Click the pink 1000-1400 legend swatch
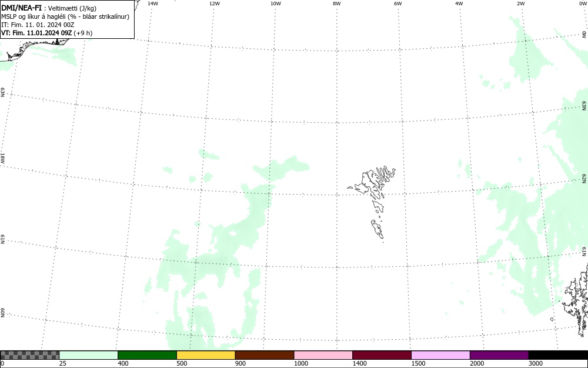 (323, 355)
